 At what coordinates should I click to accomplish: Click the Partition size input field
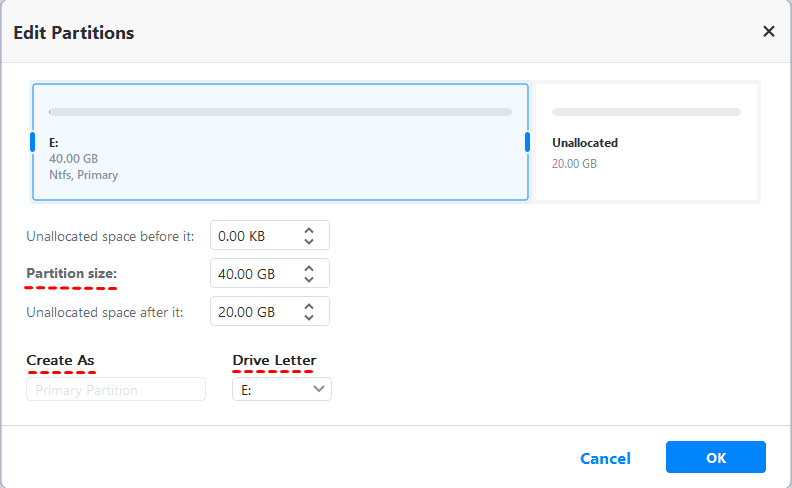point(254,274)
